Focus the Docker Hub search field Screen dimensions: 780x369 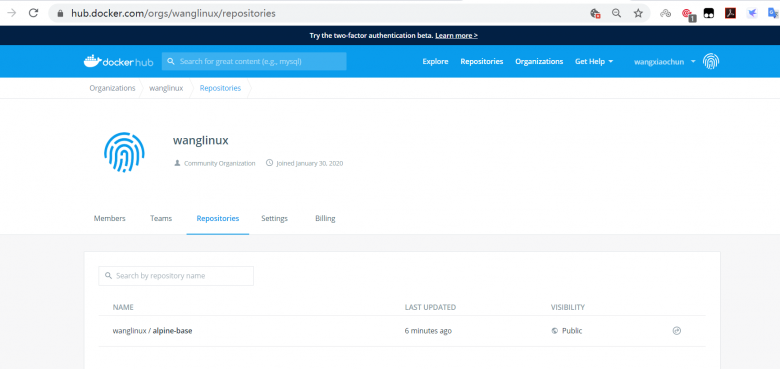(x=254, y=62)
